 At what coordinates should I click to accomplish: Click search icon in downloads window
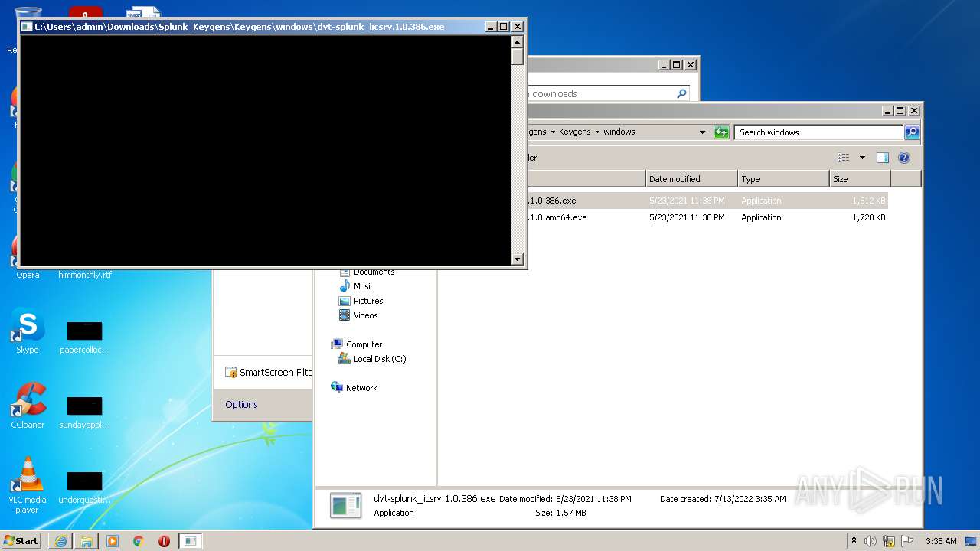click(x=681, y=93)
